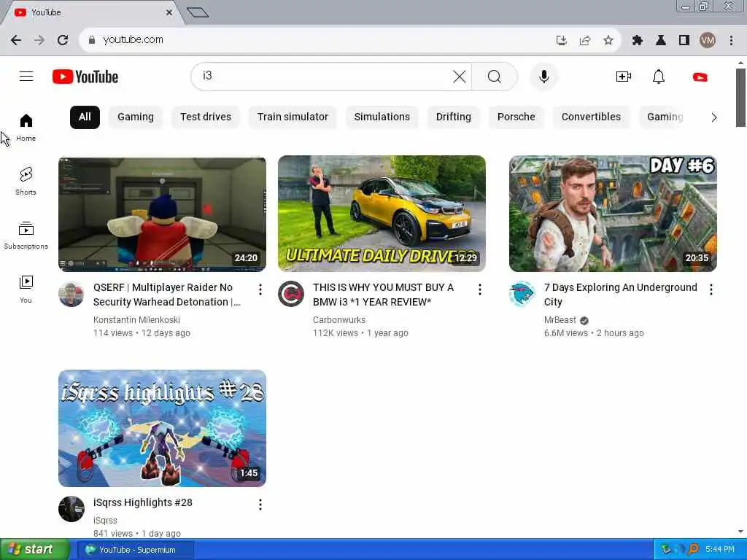This screenshot has width=747, height=560.
Task: Bookmark this page with the star
Action: 608,41
